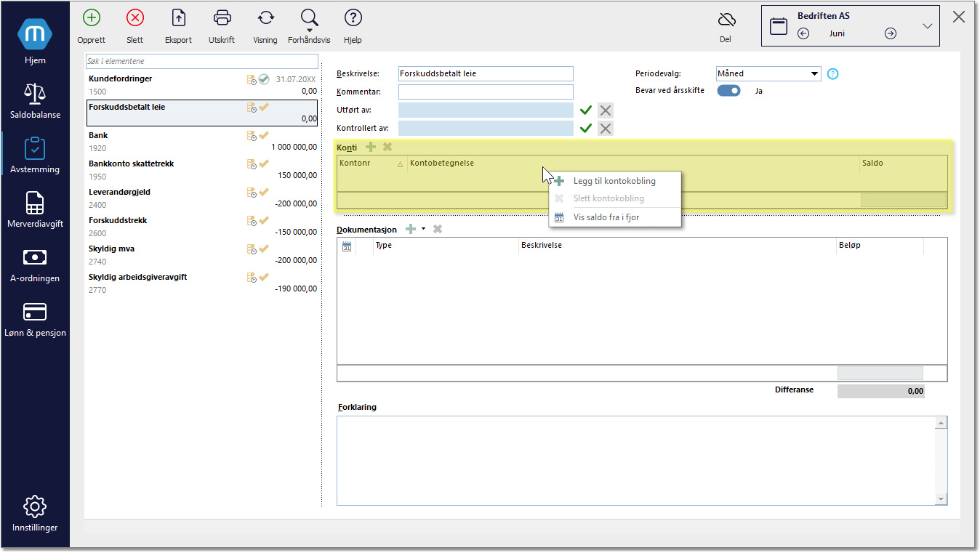Click schedule icon in Skyldig mva row
980x553 pixels.
pos(252,249)
